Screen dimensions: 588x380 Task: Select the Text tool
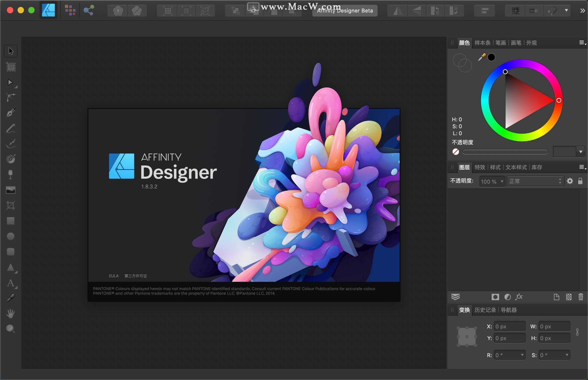[x=11, y=283]
